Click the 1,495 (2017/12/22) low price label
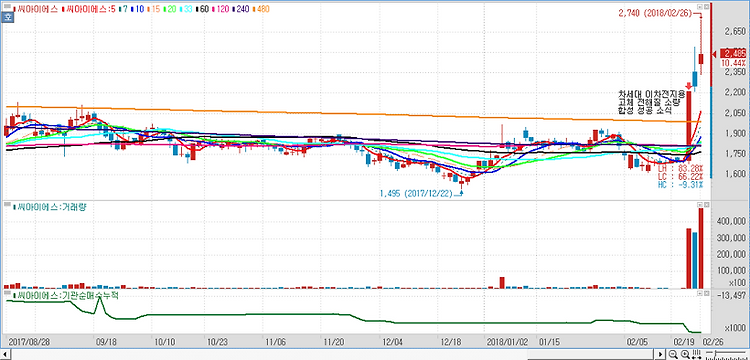The width and height of the screenshot is (750, 360). coord(416,194)
